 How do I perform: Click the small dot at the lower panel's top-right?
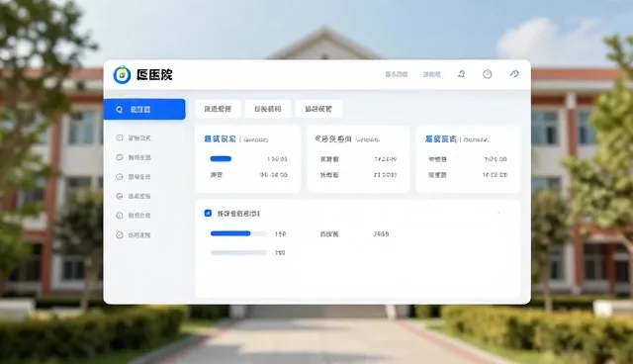498,213
